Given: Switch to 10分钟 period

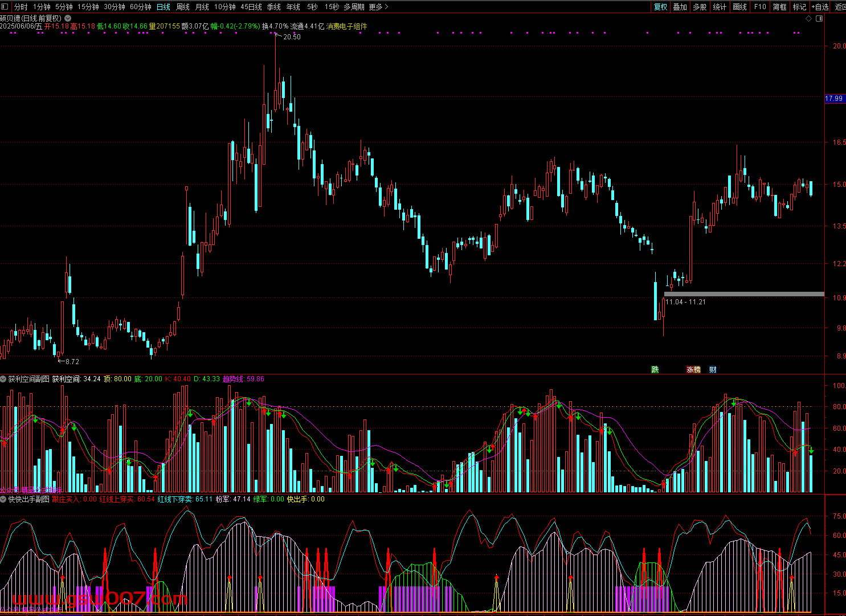Looking at the screenshot, I should [225, 7].
